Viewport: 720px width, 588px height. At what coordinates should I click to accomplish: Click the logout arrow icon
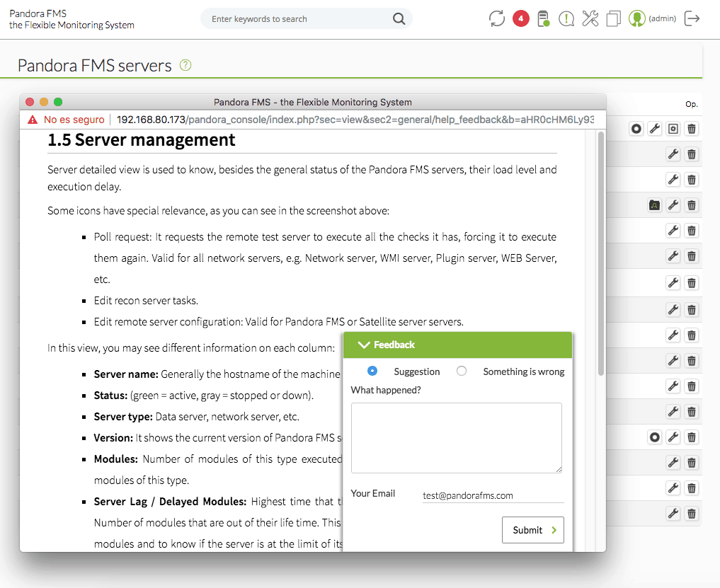[692, 19]
